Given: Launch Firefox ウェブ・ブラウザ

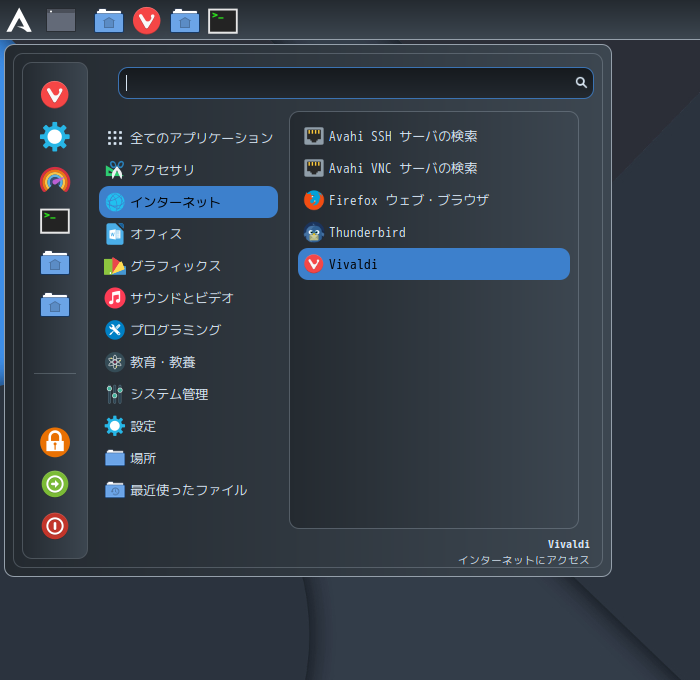Looking at the screenshot, I should pos(434,200).
